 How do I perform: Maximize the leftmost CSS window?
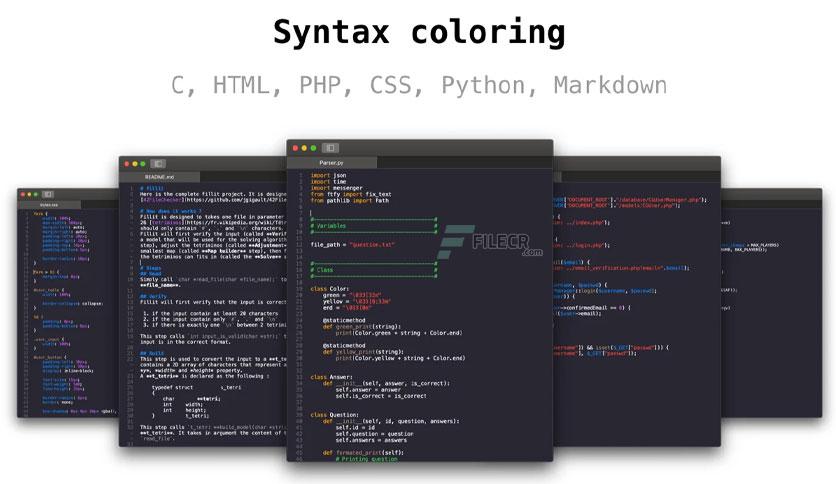click(35, 195)
